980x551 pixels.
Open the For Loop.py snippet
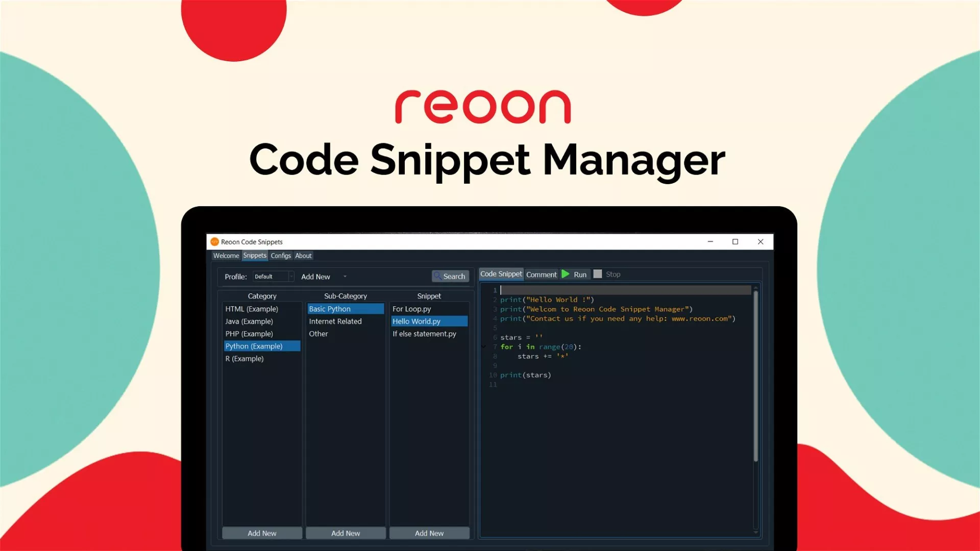[411, 309]
